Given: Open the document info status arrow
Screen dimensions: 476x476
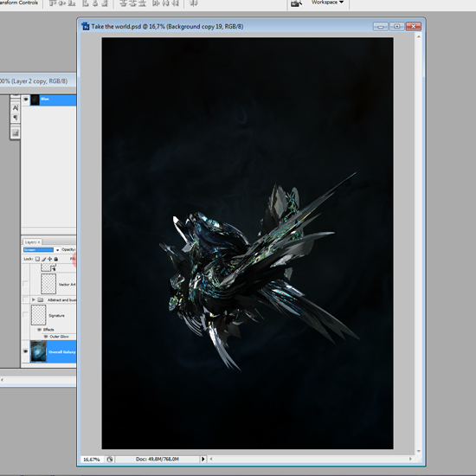Looking at the screenshot, I should pyautogui.click(x=203, y=459).
